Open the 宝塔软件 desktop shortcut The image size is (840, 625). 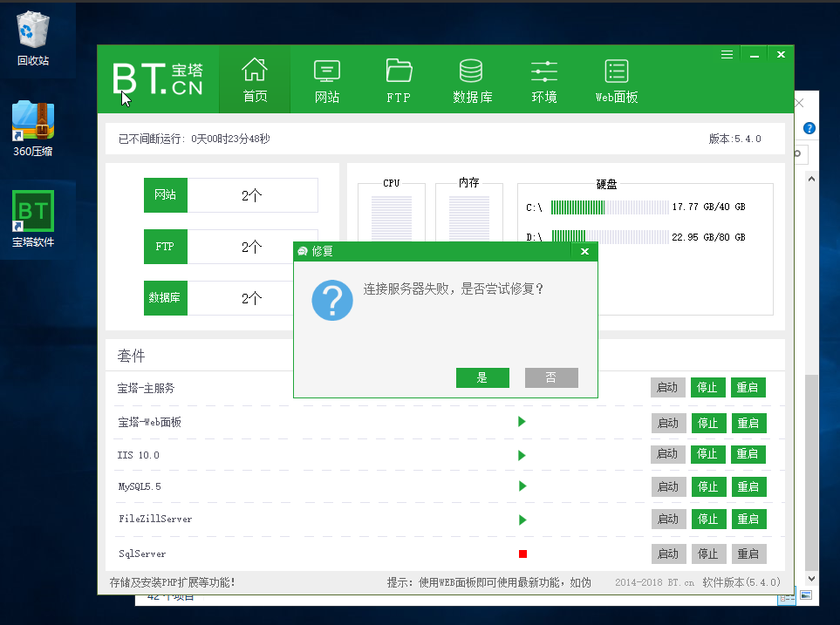(x=33, y=219)
